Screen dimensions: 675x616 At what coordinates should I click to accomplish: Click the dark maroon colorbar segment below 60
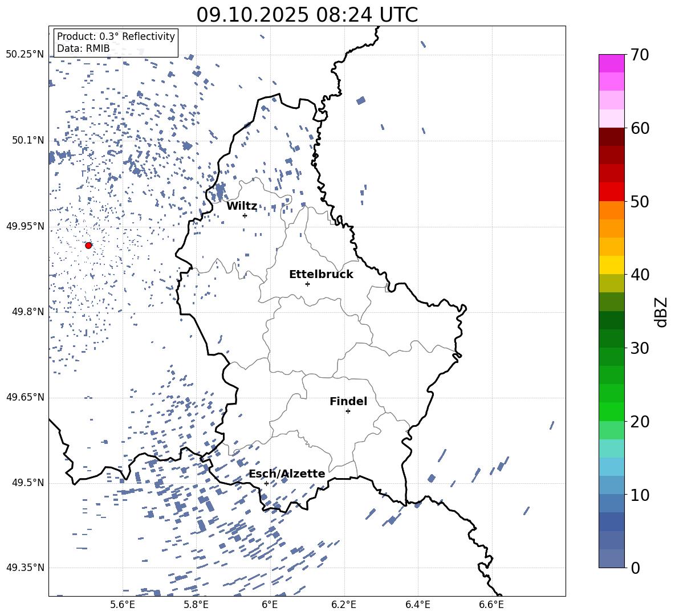[x=611, y=137]
